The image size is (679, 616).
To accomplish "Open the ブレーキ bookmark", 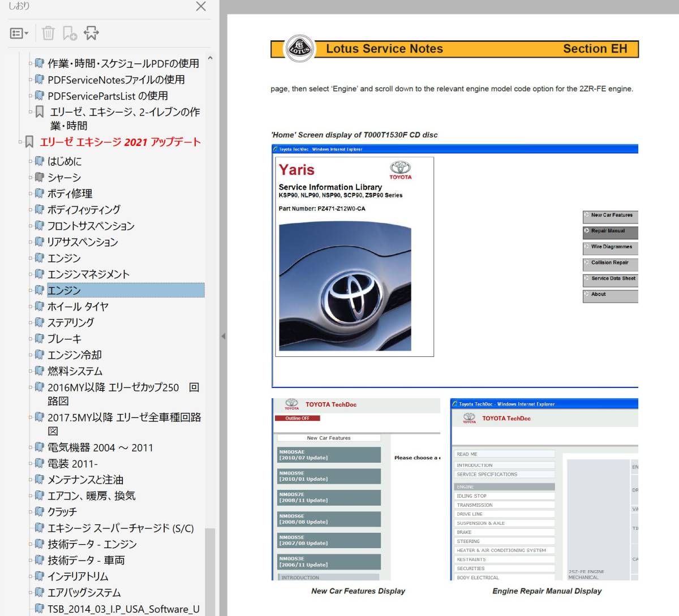I will coord(65,338).
